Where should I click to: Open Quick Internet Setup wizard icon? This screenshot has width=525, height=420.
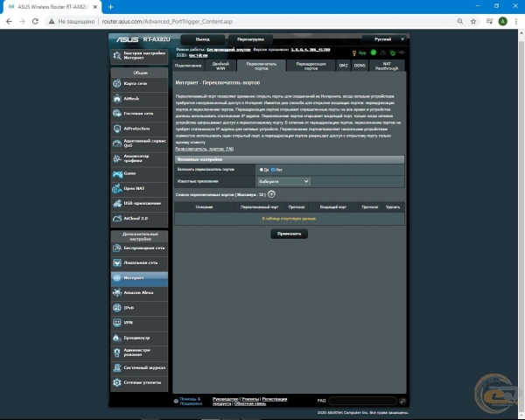click(x=117, y=56)
